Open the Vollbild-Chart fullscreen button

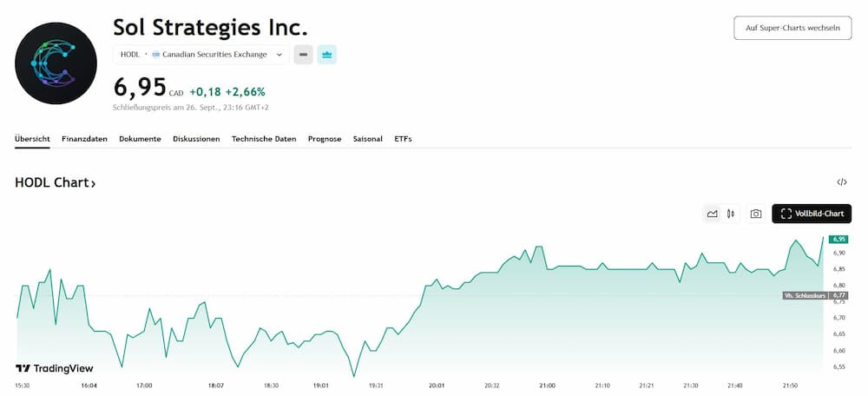(812, 214)
